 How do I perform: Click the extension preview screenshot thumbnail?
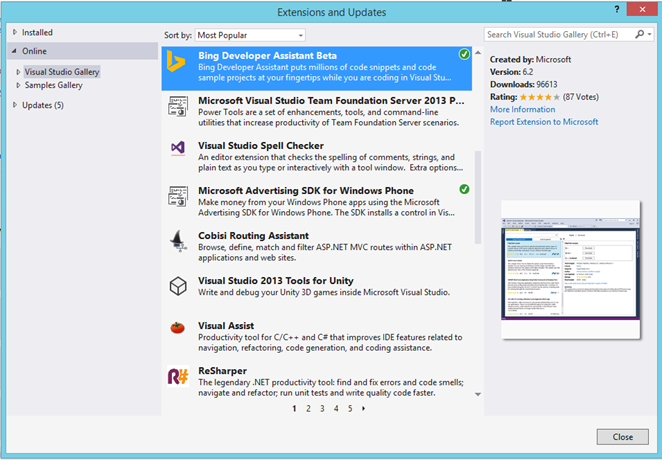click(x=571, y=271)
